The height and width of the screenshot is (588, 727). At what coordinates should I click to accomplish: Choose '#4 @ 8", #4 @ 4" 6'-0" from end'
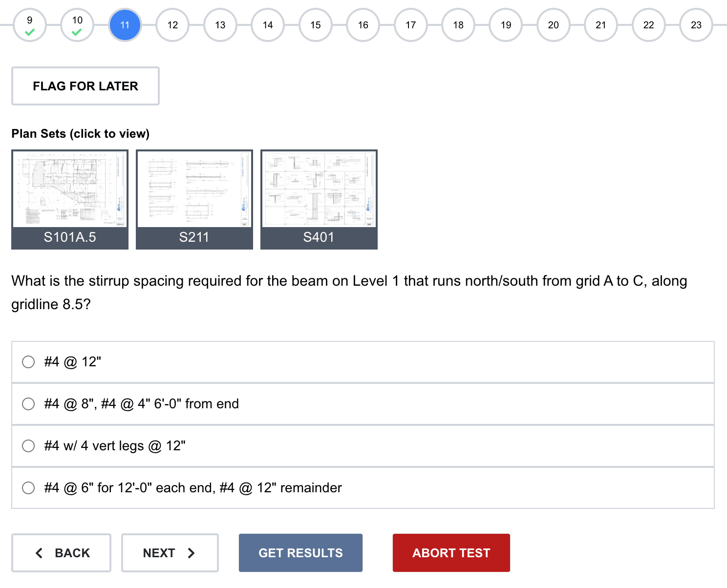(28, 404)
